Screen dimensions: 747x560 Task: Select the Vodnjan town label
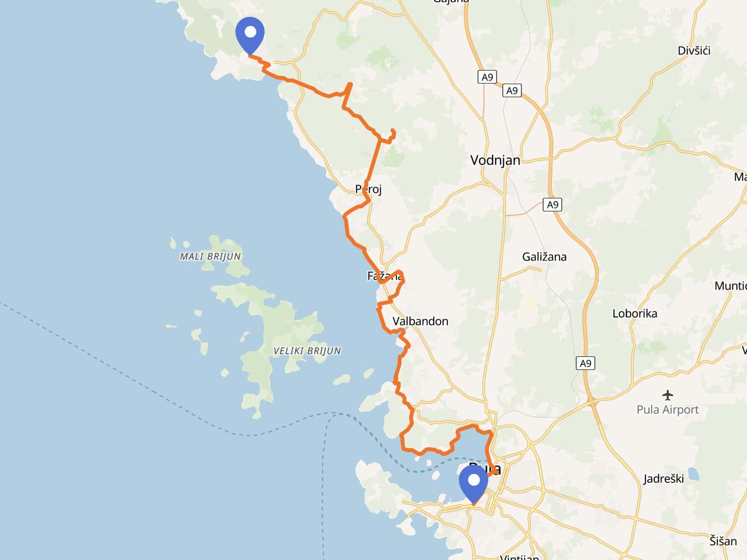point(495,160)
